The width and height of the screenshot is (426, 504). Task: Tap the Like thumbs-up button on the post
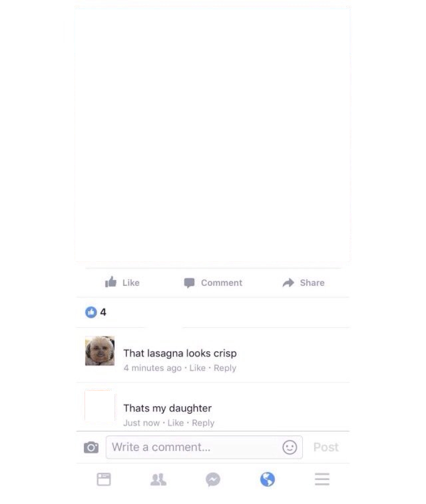coord(122,283)
